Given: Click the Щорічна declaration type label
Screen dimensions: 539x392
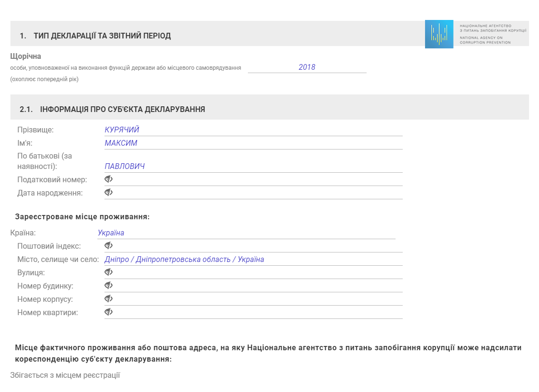Looking at the screenshot, I should click(26, 56).
